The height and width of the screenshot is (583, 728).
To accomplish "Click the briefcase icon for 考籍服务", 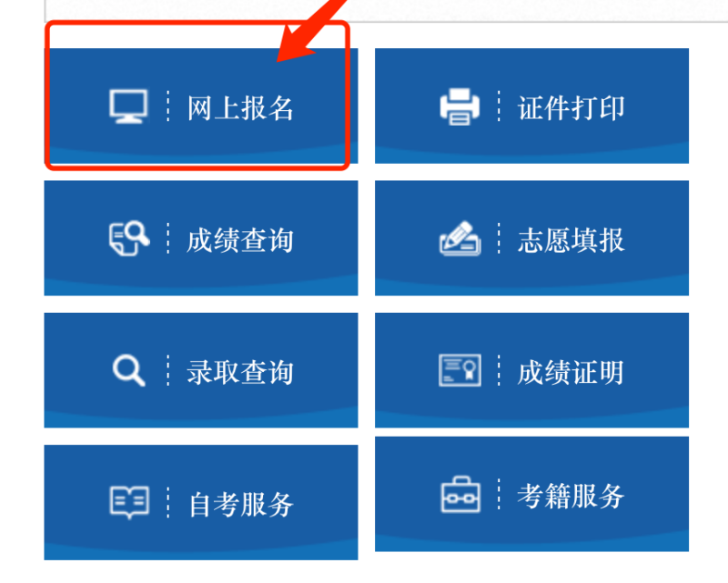I will pyautogui.click(x=460, y=495).
